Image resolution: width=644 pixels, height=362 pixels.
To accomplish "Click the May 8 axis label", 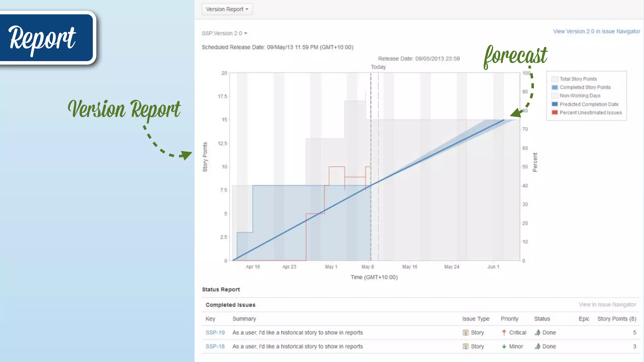I will [x=368, y=267].
